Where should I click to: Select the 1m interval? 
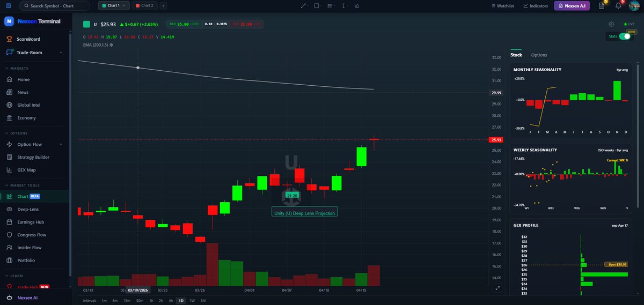pyautogui.click(x=104, y=300)
